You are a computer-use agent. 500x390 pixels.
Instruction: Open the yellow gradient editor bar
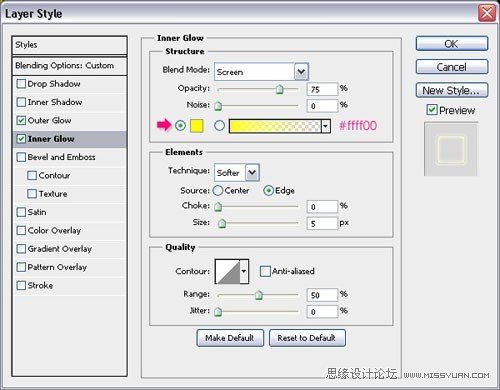tap(275, 126)
